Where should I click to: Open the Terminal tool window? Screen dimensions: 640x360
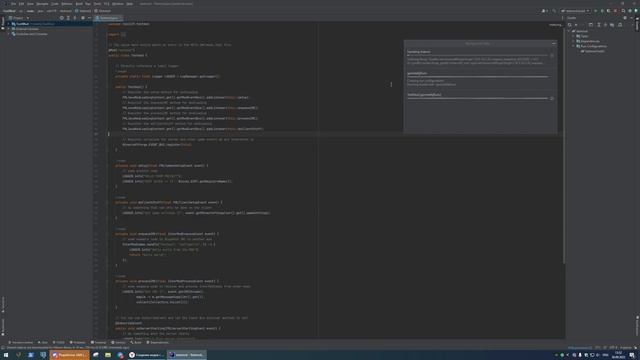pos(98,342)
